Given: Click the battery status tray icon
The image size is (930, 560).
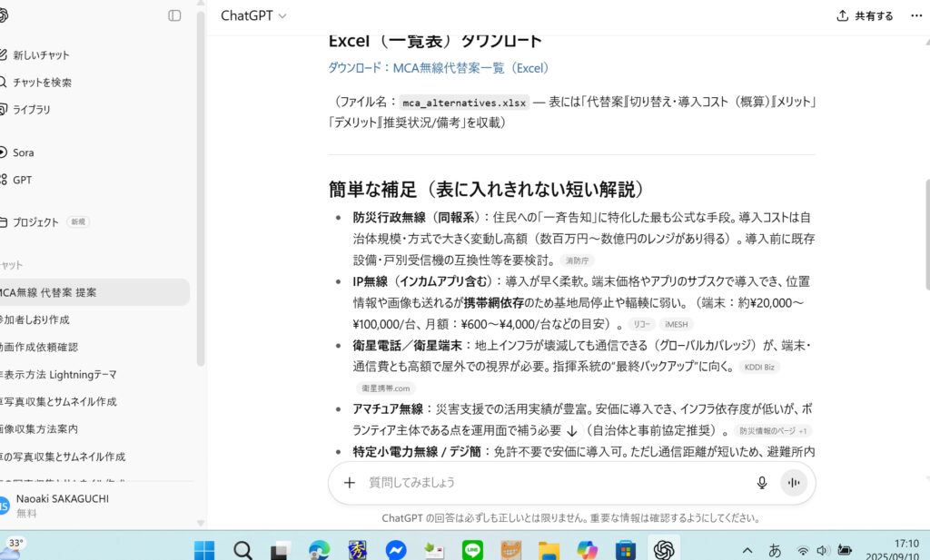Looking at the screenshot, I should point(845,551).
